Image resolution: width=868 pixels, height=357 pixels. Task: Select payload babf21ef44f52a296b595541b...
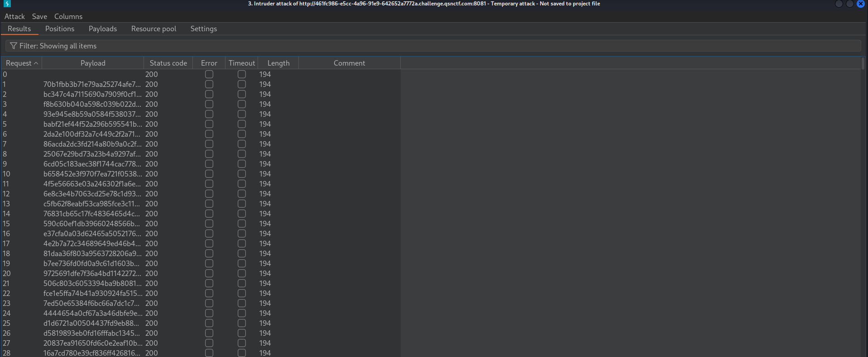point(92,124)
